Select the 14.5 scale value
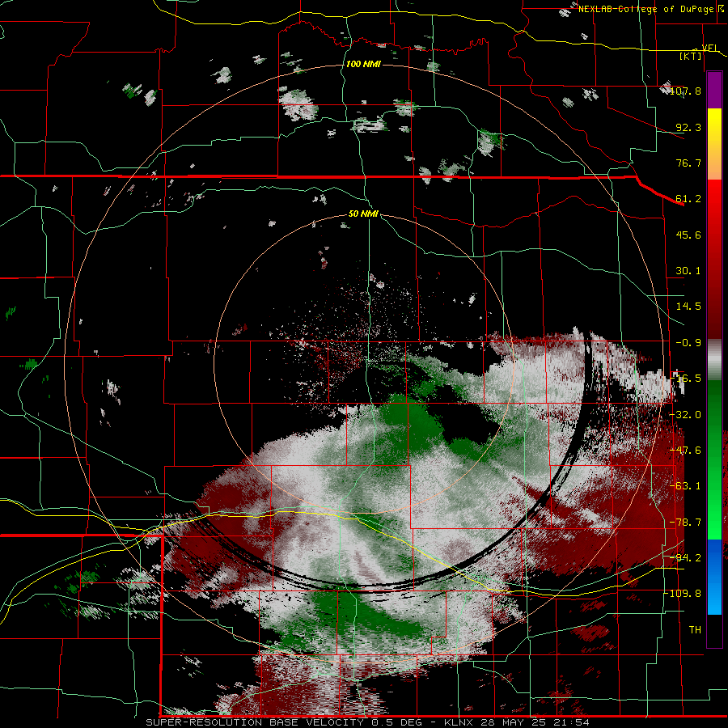Screen dimensions: 728x728 pyautogui.click(x=689, y=307)
